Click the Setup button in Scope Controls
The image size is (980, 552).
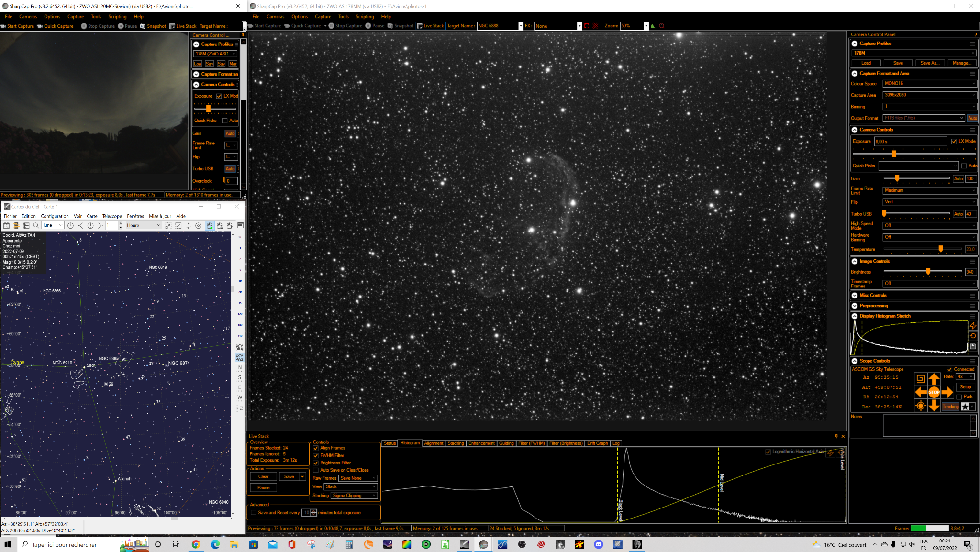(x=965, y=387)
